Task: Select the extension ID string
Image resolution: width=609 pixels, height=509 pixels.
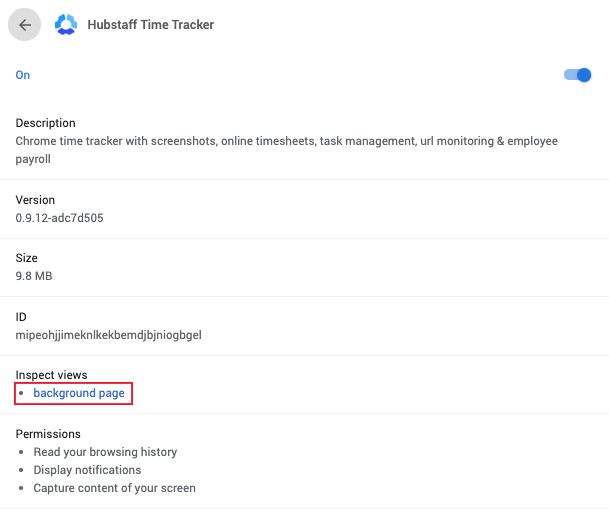Action: pyautogui.click(x=108, y=335)
